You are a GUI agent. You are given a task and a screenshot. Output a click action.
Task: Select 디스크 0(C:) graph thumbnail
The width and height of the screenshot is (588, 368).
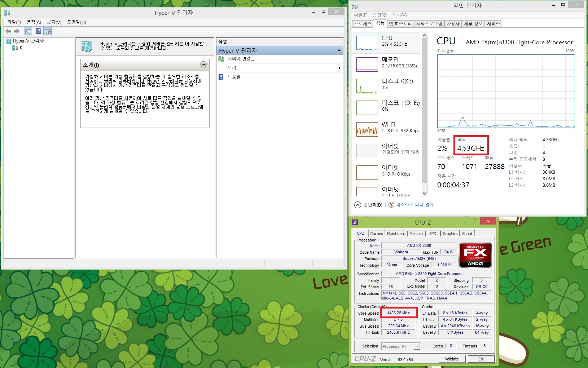pos(367,86)
